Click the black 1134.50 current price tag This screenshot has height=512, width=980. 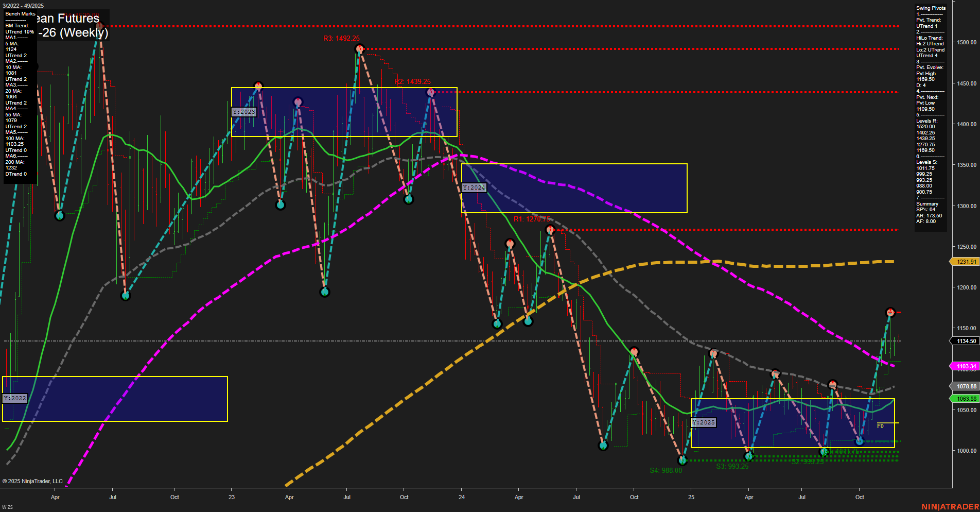966,341
